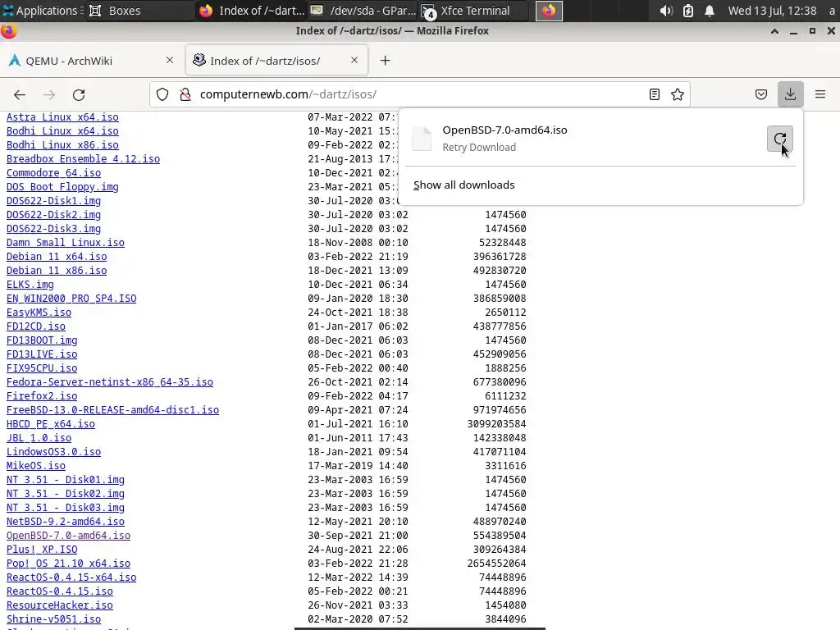Show insecure connection padlock details
Image resolution: width=840 pixels, height=630 pixels.
[x=185, y=94]
